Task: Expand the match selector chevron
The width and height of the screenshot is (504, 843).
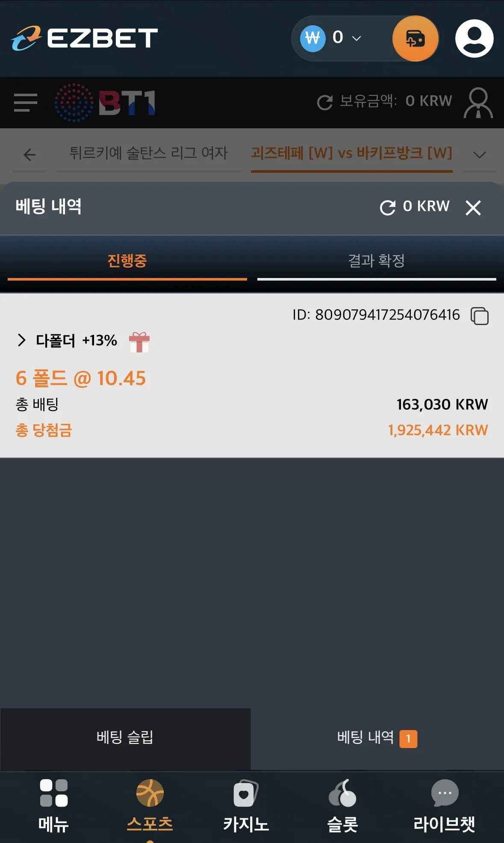Action: (480, 154)
